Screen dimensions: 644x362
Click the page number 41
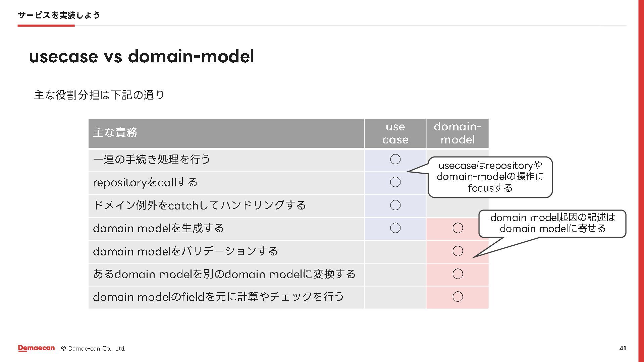tap(623, 348)
